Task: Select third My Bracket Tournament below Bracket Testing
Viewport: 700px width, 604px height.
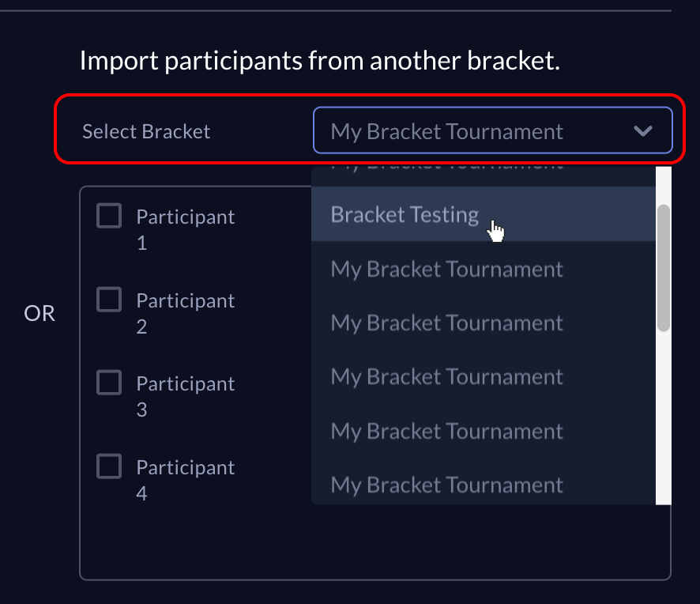Action: click(x=484, y=376)
